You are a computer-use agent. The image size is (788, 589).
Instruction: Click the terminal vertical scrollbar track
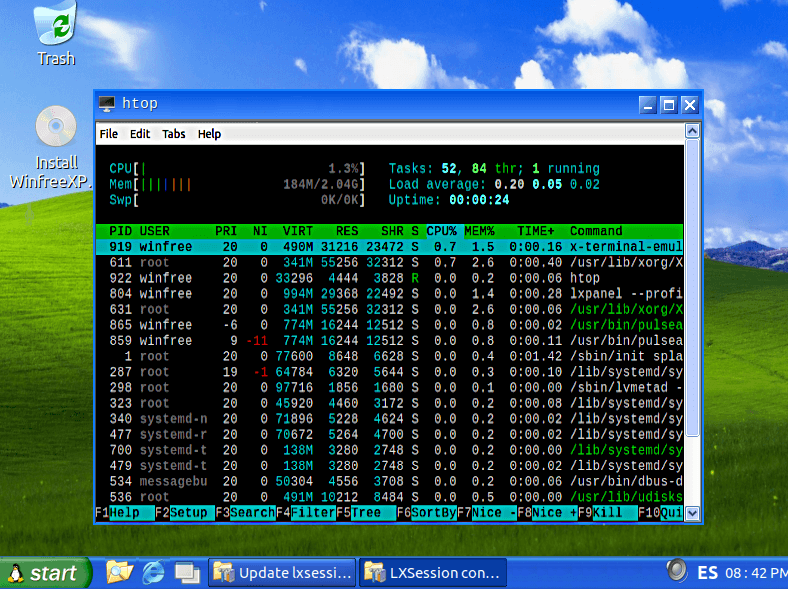click(x=692, y=472)
